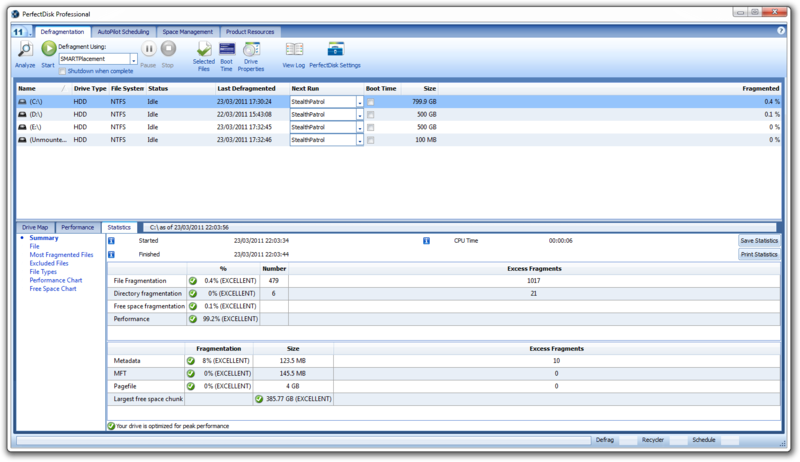800x462 pixels.
Task: Open Next Run dropdown for C:\
Action: click(360, 102)
